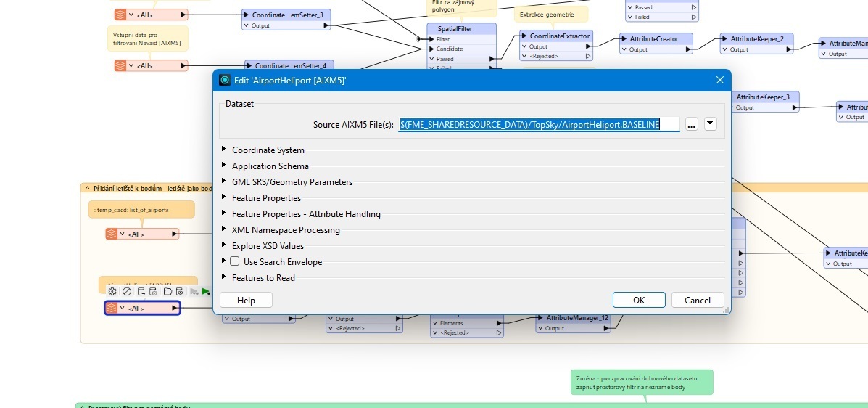Click CoordinateExtractor Rejected port arrow

tap(588, 56)
